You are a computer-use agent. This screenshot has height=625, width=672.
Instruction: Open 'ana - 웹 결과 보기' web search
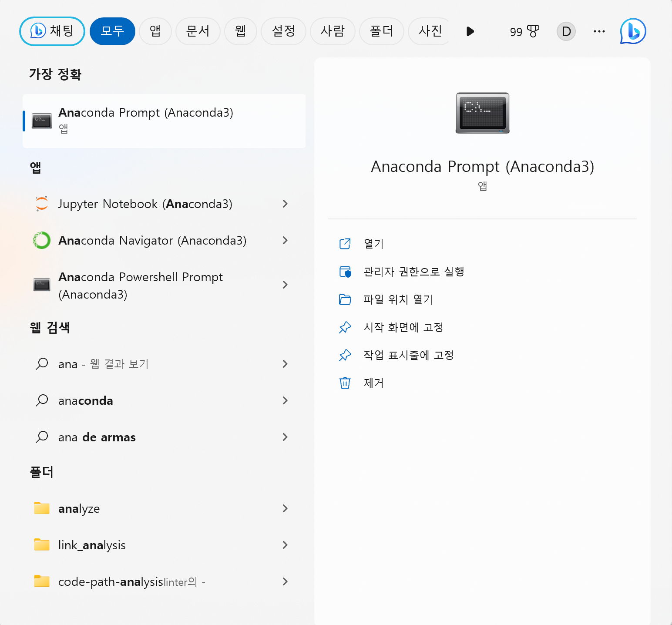(x=104, y=364)
